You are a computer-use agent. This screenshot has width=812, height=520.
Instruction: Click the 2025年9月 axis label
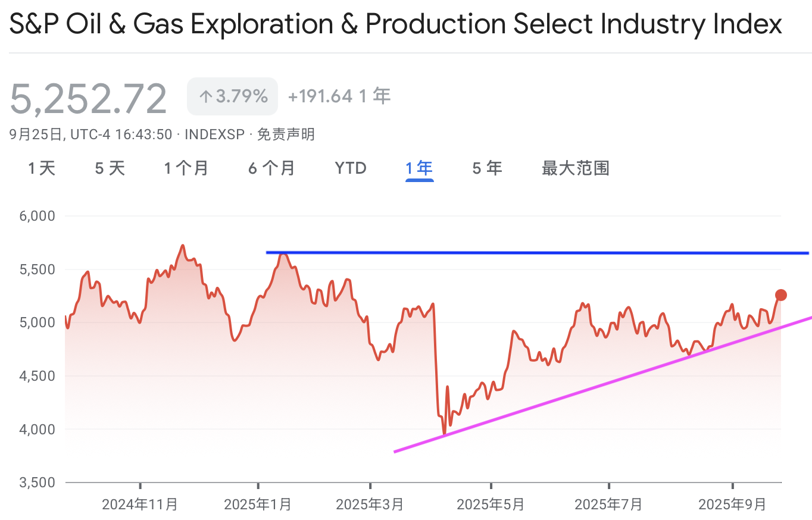(x=732, y=505)
